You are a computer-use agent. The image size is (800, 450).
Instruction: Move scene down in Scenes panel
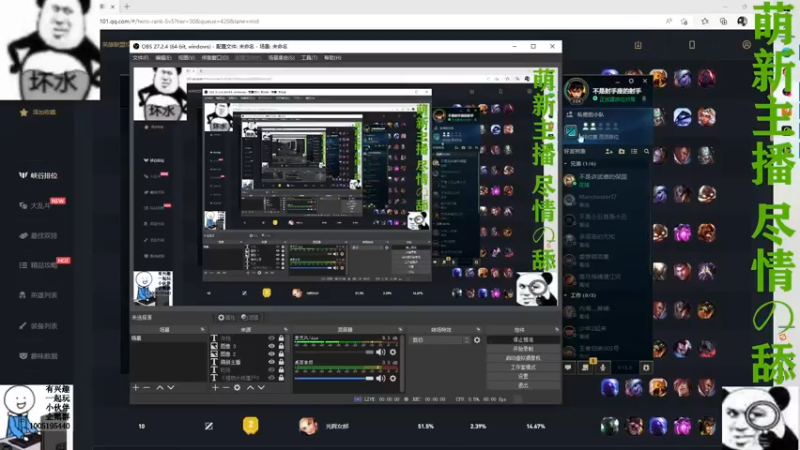tap(171, 388)
